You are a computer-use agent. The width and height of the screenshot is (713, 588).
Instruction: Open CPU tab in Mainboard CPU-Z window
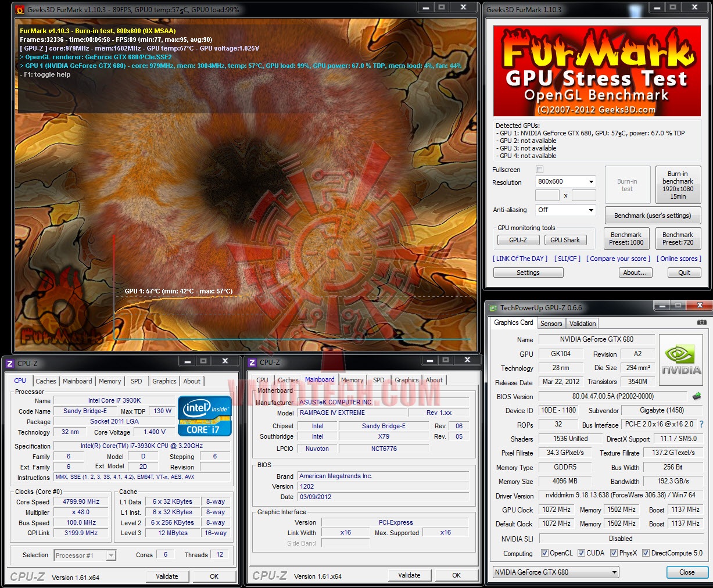coord(263,380)
